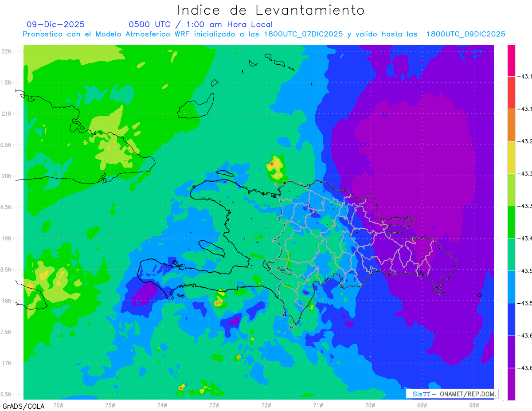Click the "21N" latitude label
The image size is (532, 411).
point(8,114)
